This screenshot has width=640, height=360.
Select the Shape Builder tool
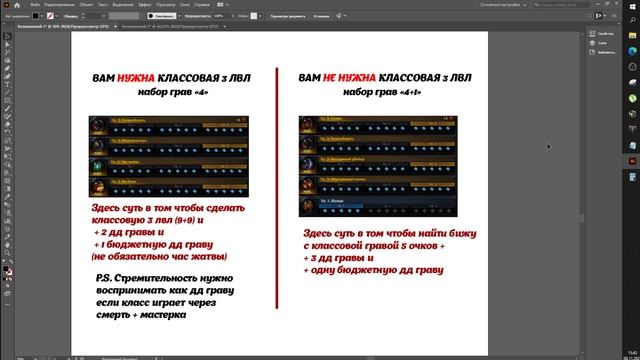click(x=7, y=164)
